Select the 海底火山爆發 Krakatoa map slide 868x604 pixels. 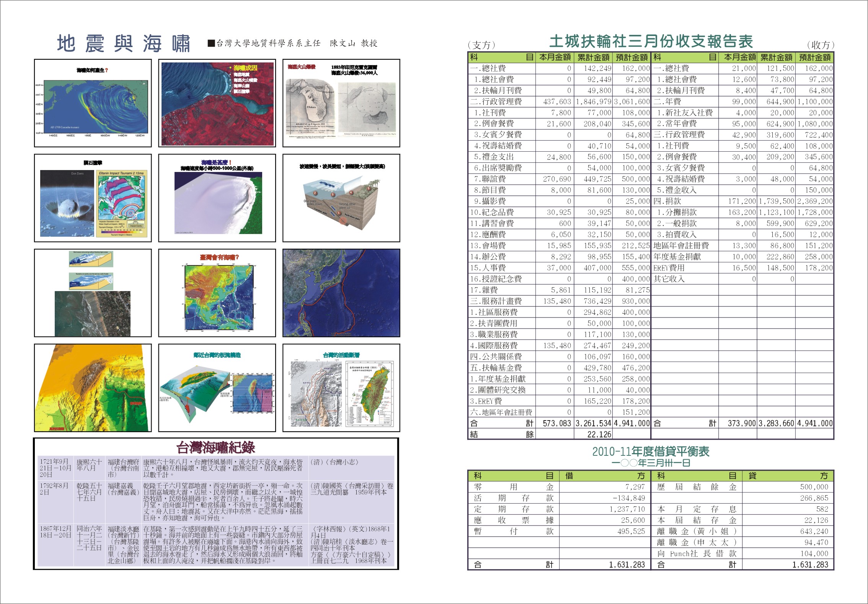tap(341, 103)
